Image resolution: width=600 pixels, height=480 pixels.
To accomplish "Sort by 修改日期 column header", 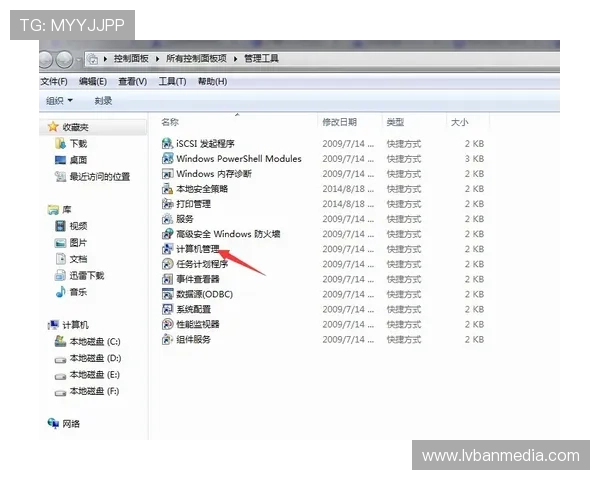I will point(340,122).
